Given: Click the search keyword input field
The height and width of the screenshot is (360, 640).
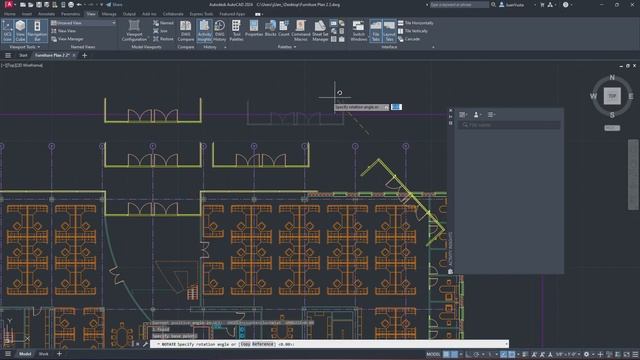Looking at the screenshot, I should click(x=459, y=4).
